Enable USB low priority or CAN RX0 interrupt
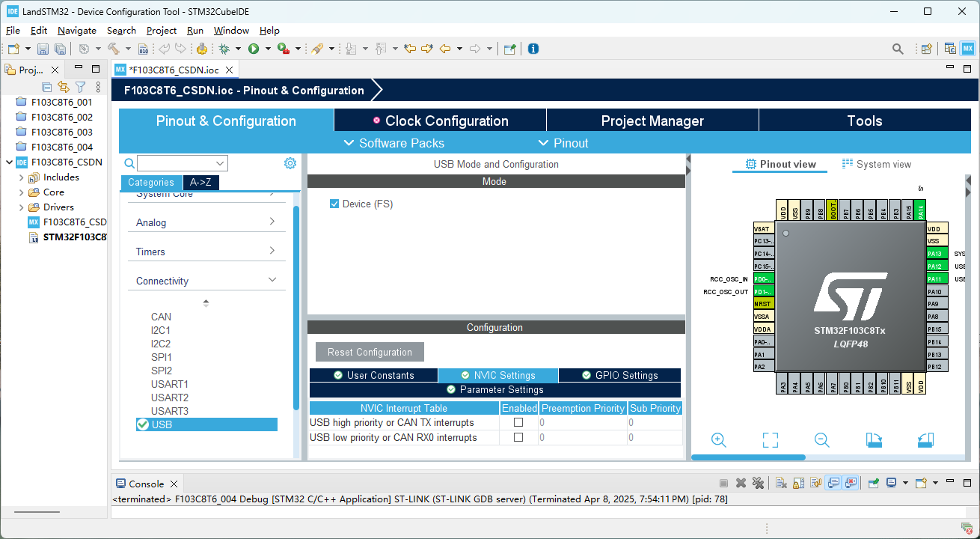Screen dimensions: 980x539 pos(518,437)
